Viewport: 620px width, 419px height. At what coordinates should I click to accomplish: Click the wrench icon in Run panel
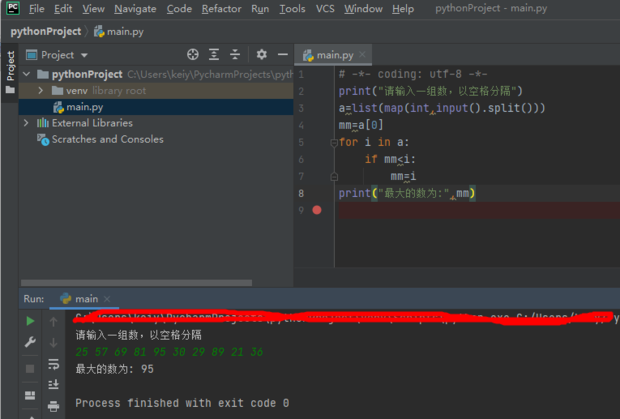pos(30,343)
